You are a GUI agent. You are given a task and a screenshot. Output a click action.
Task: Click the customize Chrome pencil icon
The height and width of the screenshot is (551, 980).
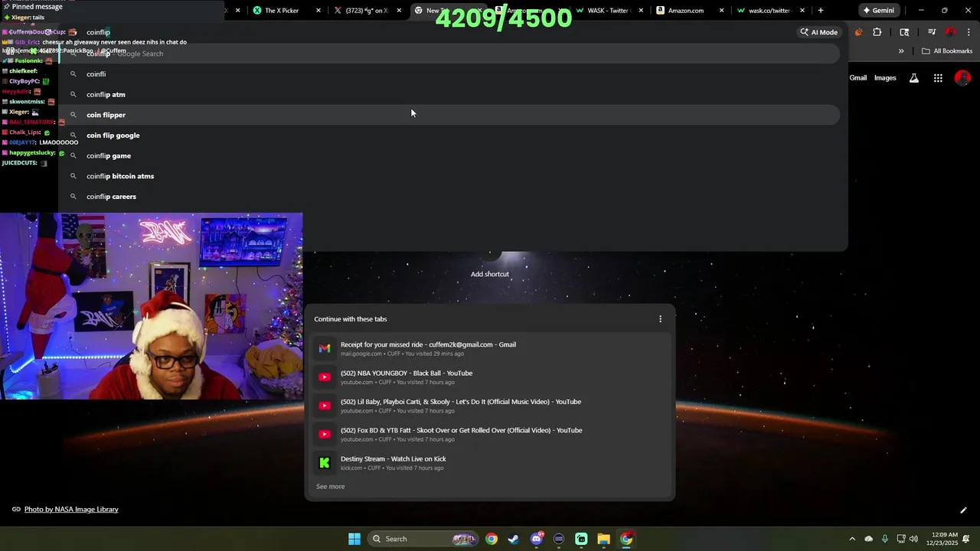[963, 510]
